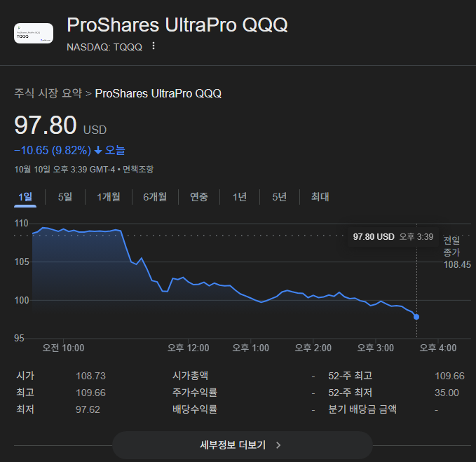Select the 최대 chart range tab
The width and height of the screenshot is (476, 462).
(x=320, y=197)
